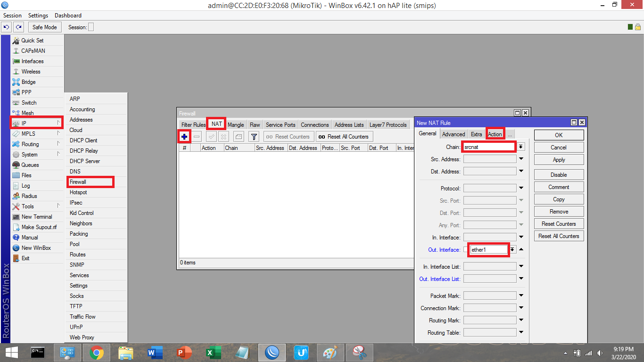Viewport: 644px width, 362px height.
Task: Open the Out. Interface dropdown list
Action: click(x=512, y=250)
